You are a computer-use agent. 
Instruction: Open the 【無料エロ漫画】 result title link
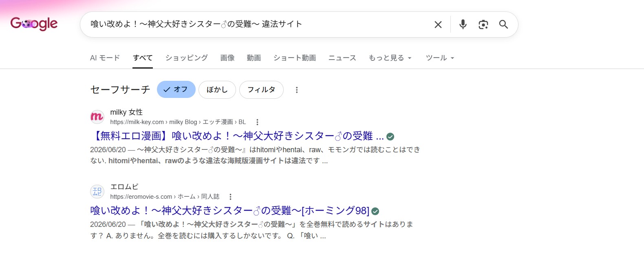pos(237,136)
